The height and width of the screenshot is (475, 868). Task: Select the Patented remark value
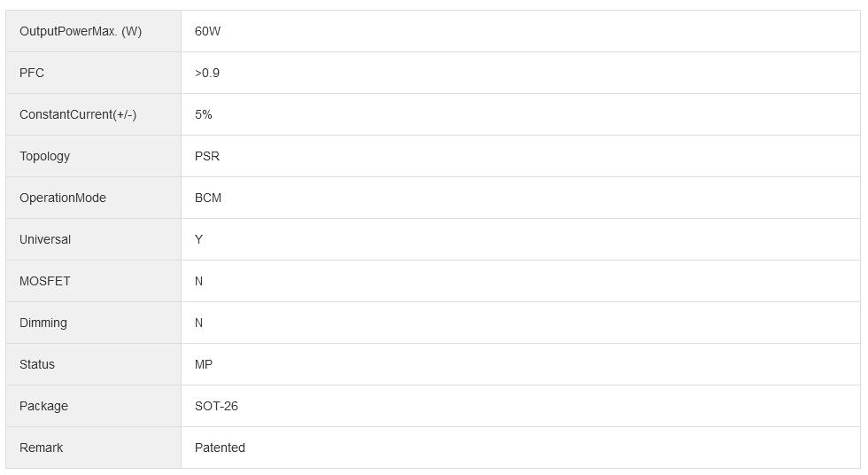220,448
